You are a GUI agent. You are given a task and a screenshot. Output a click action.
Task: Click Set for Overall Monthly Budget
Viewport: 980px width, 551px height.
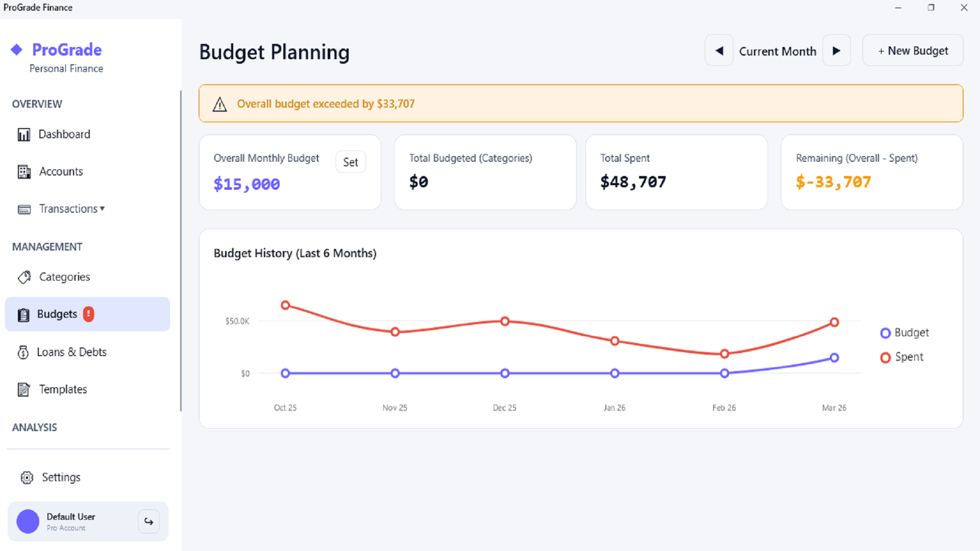pos(351,162)
